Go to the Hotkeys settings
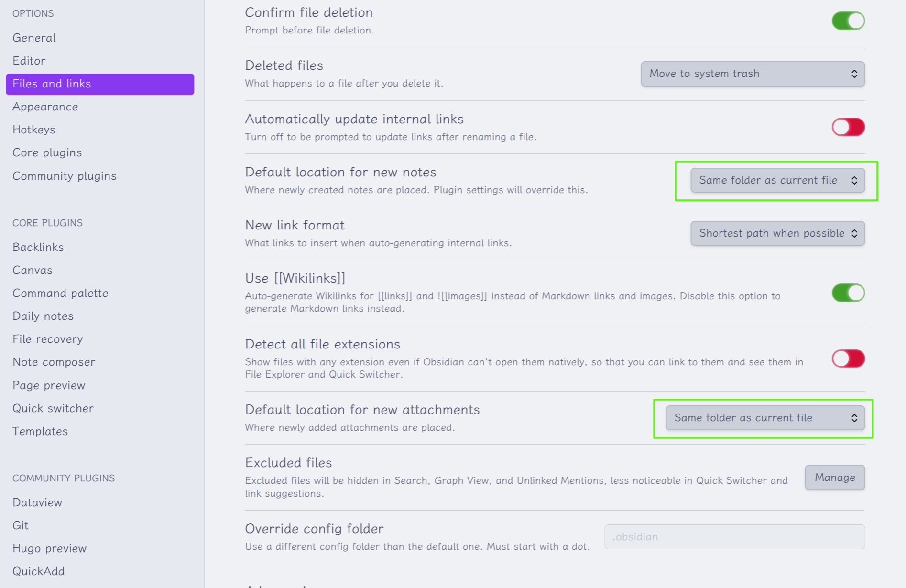This screenshot has height=588, width=906. click(x=34, y=130)
